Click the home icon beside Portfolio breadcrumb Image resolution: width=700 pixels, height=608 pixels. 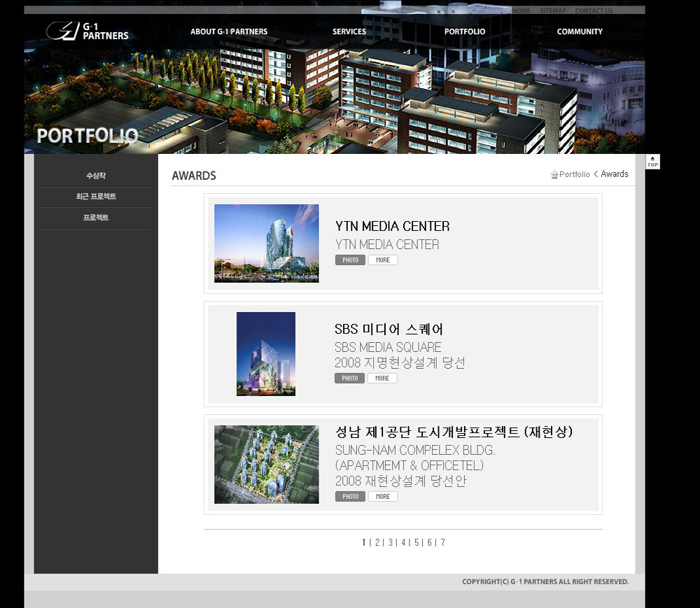pyautogui.click(x=554, y=174)
